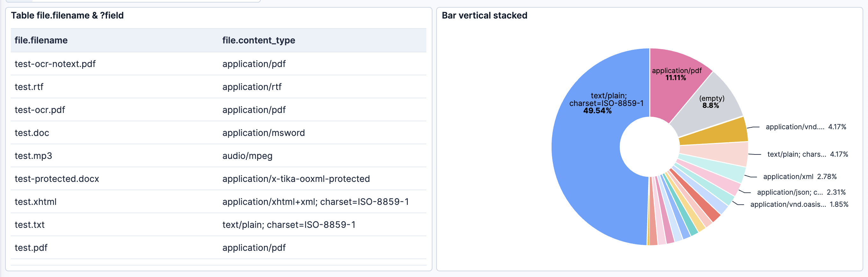Click the file.filename column header
This screenshot has width=868, height=277.
[x=41, y=41]
